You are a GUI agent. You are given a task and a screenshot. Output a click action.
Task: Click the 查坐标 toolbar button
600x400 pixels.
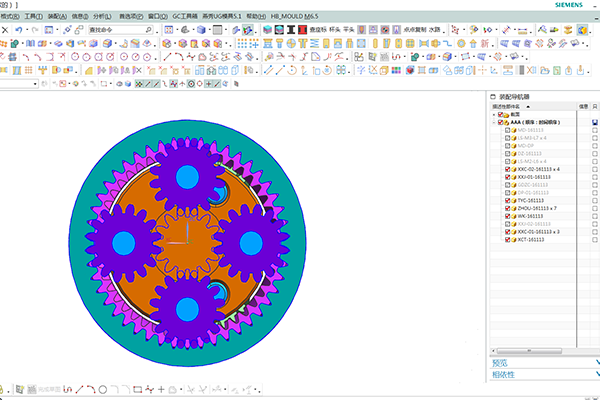(x=313, y=30)
